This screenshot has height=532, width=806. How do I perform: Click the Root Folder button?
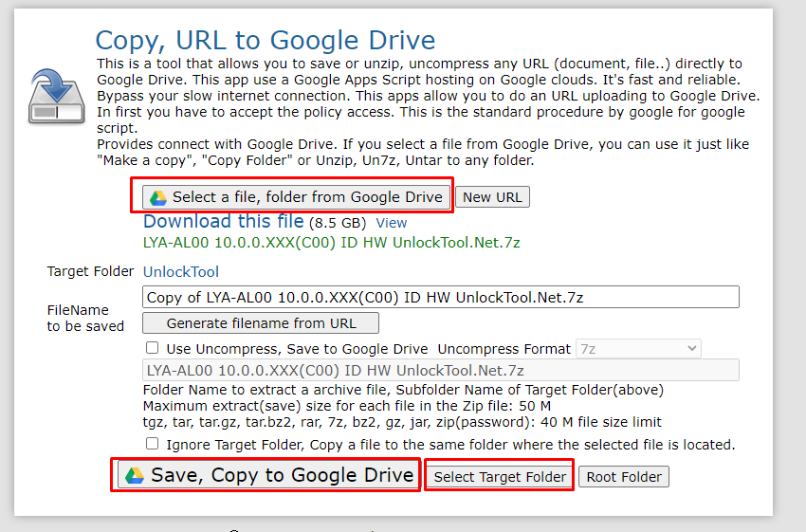point(624,476)
